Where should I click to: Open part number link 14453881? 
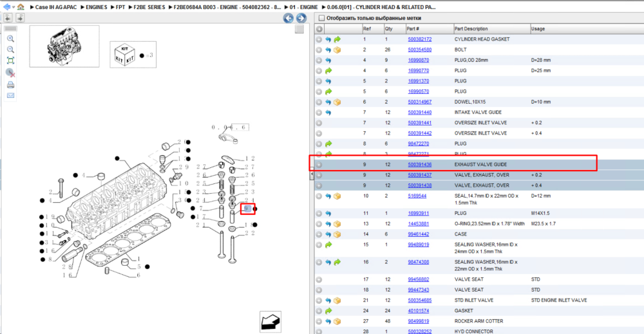tap(418, 224)
